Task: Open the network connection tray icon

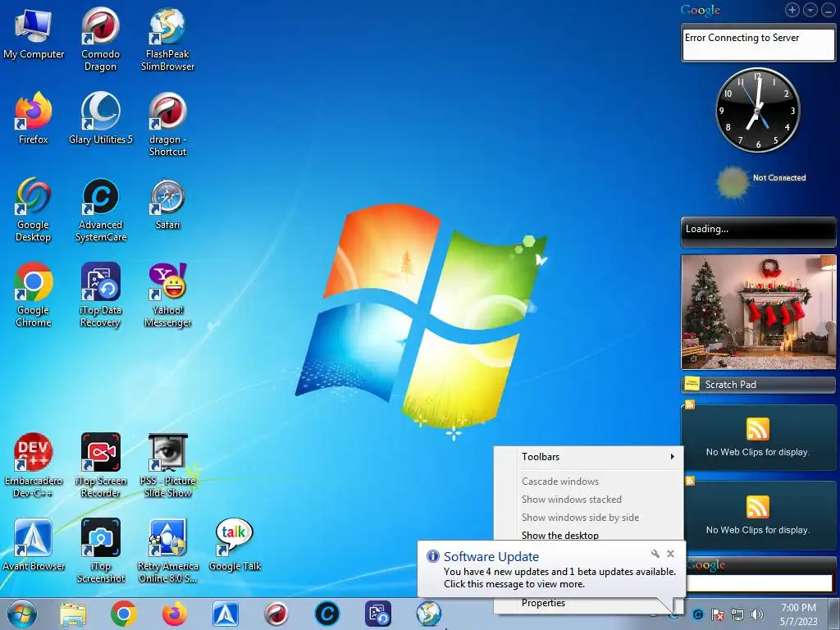Action: tap(737, 614)
